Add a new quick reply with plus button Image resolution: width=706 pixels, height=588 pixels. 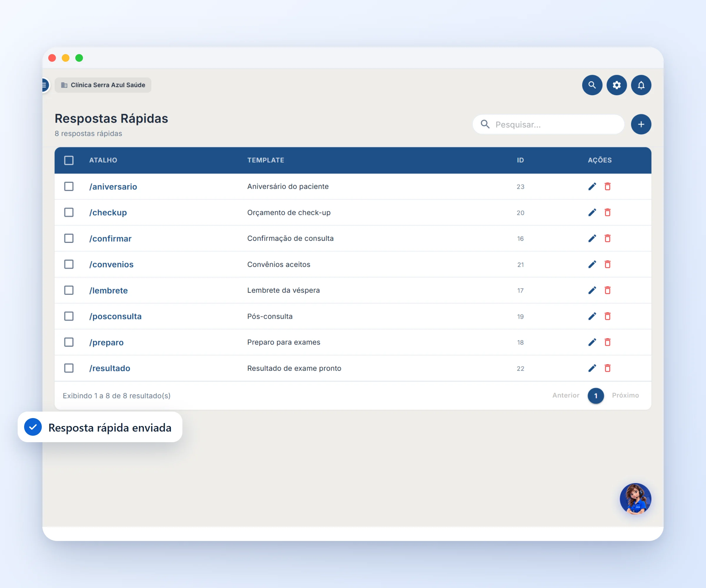(x=641, y=124)
